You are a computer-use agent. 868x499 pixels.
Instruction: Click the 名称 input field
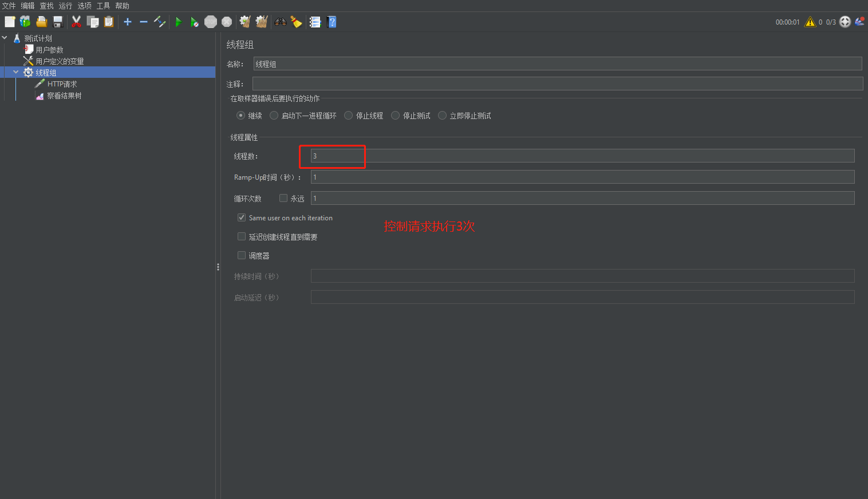[558, 64]
